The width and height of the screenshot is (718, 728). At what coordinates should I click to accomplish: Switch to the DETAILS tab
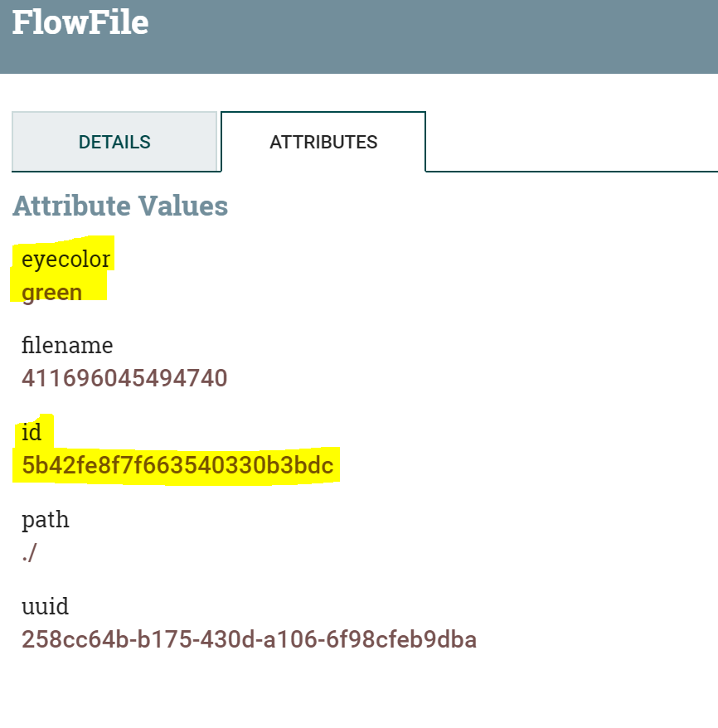coord(114,142)
